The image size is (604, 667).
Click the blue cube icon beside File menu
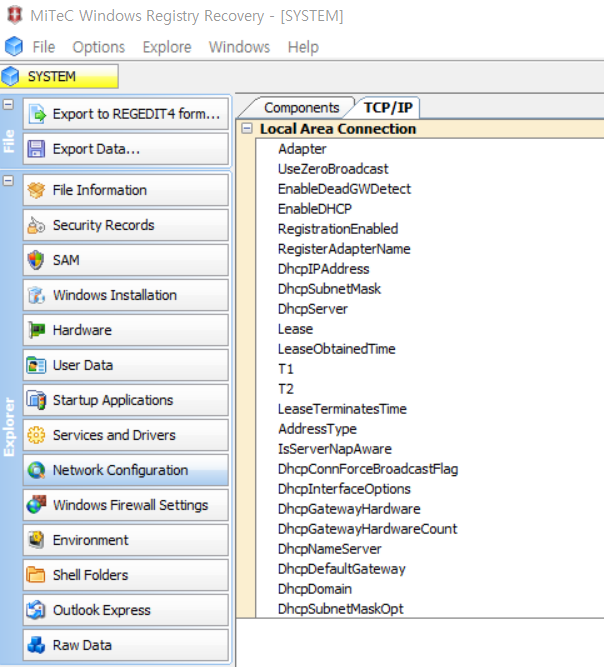pyautogui.click(x=14, y=46)
